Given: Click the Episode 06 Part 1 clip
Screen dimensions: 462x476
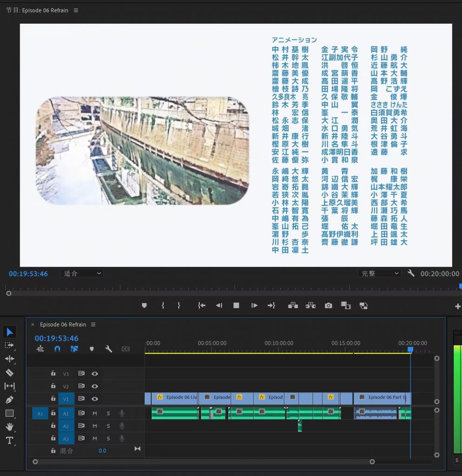Looking at the screenshot, I should 381,398.
